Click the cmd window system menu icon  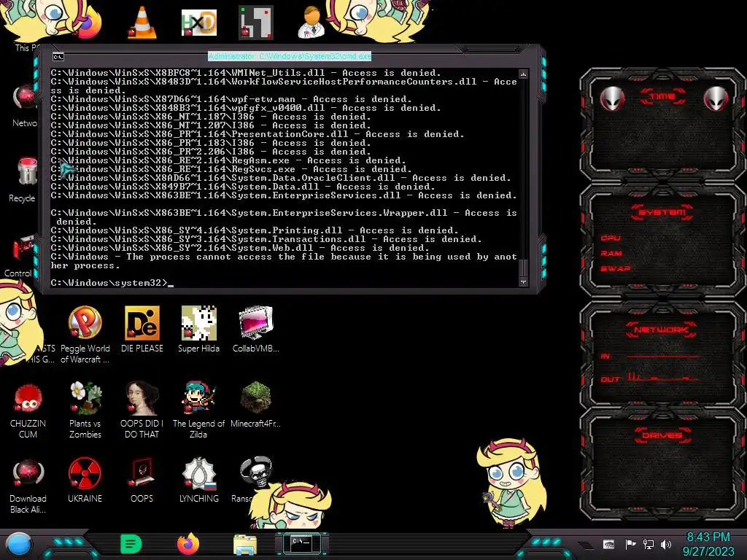pos(58,57)
